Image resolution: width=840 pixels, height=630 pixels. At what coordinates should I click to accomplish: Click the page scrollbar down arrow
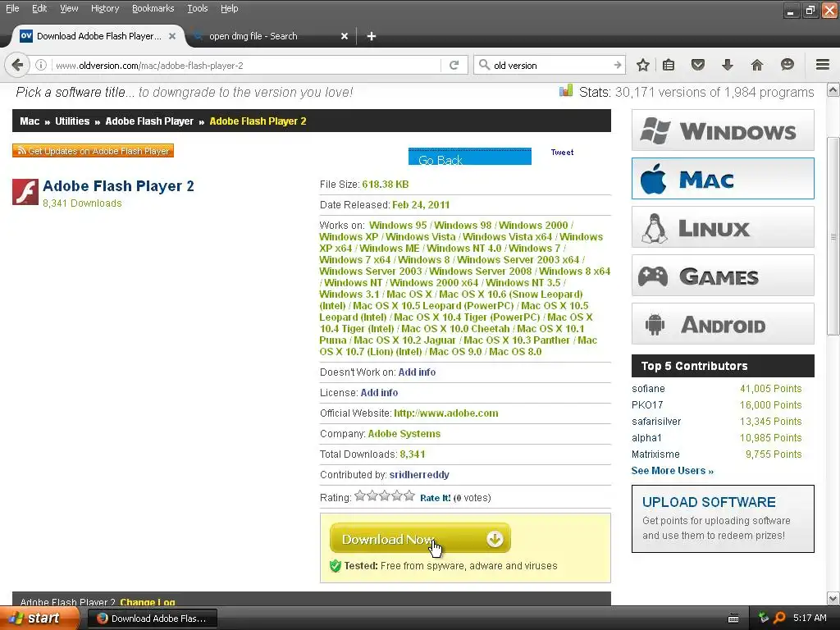[x=833, y=598]
